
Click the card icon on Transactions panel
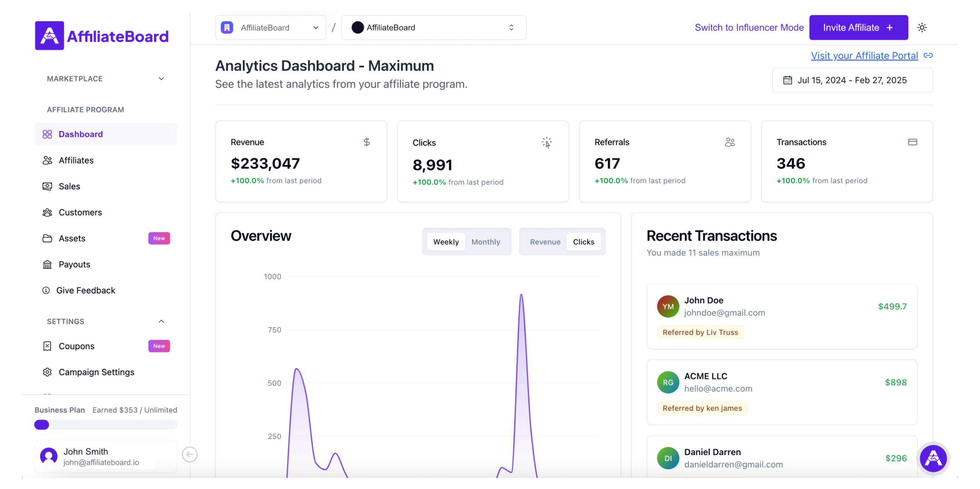912,142
